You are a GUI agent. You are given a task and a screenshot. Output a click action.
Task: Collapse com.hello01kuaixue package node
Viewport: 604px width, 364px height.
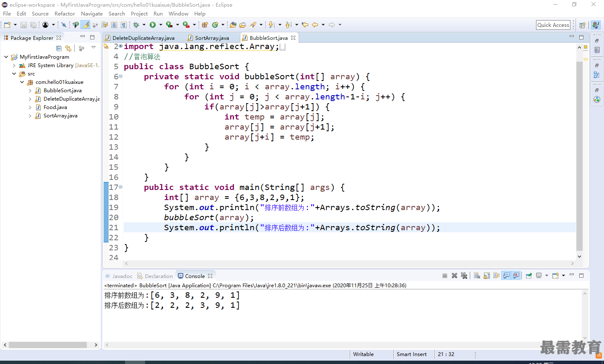click(22, 82)
